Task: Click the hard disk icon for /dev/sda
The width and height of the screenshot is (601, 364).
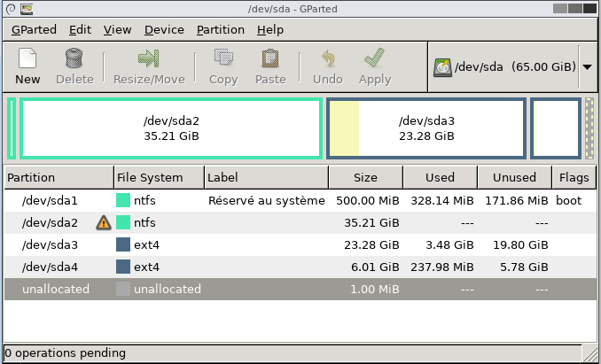Action: [x=442, y=67]
